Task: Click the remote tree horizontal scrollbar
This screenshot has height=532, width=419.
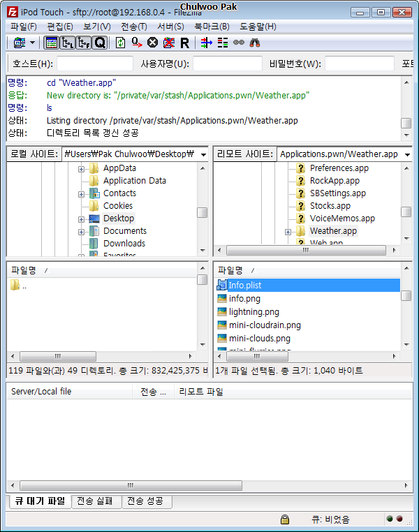Action: (306, 251)
